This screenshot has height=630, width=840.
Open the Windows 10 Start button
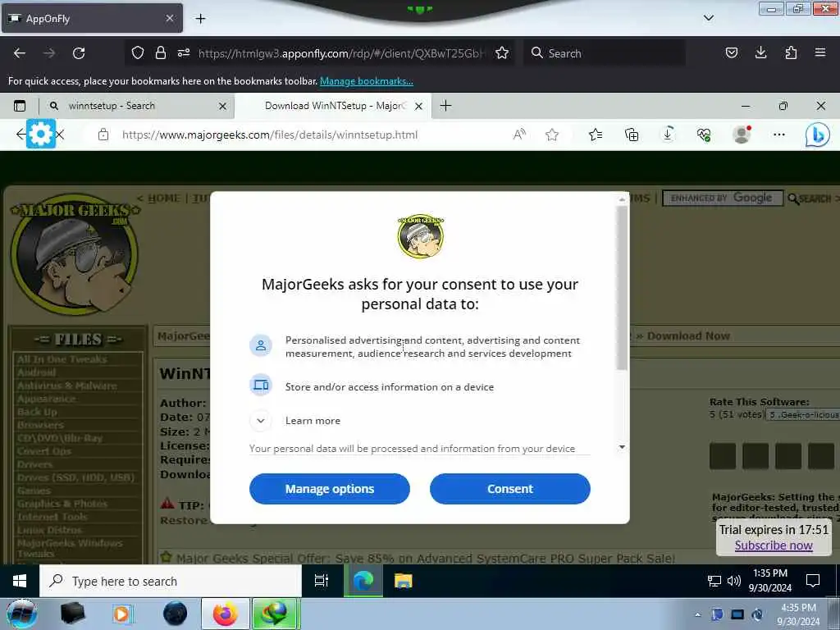tap(20, 581)
